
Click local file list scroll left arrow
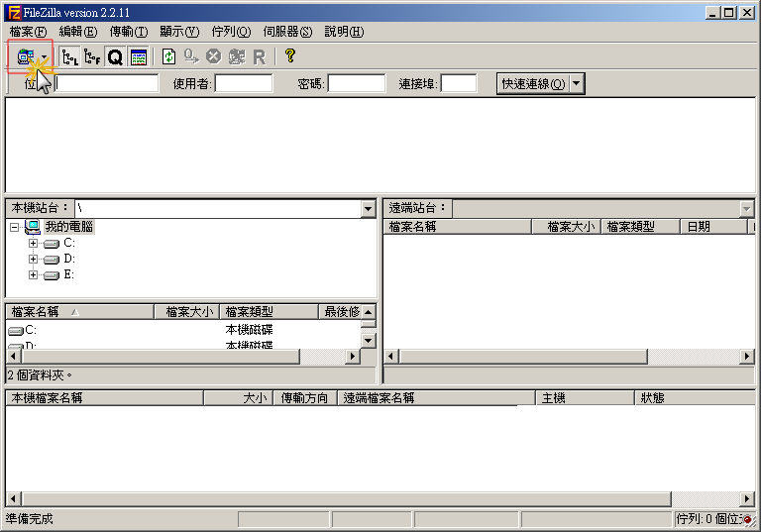(x=14, y=357)
